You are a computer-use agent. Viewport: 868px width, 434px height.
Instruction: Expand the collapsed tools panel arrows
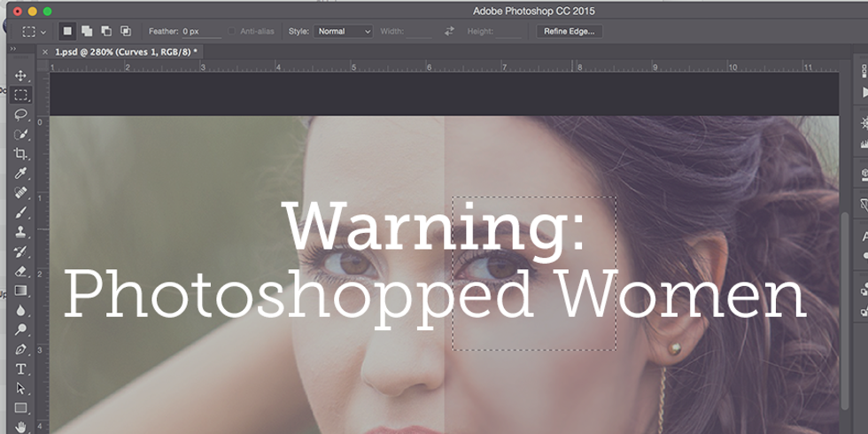(x=12, y=50)
